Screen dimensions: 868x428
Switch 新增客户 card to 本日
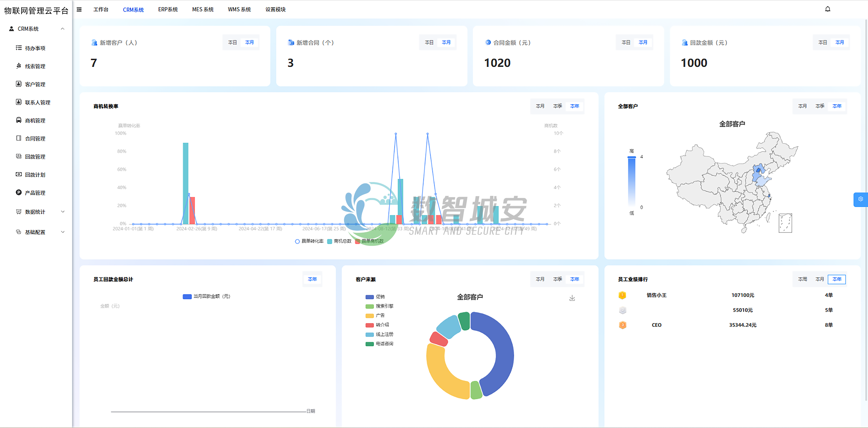tap(232, 42)
